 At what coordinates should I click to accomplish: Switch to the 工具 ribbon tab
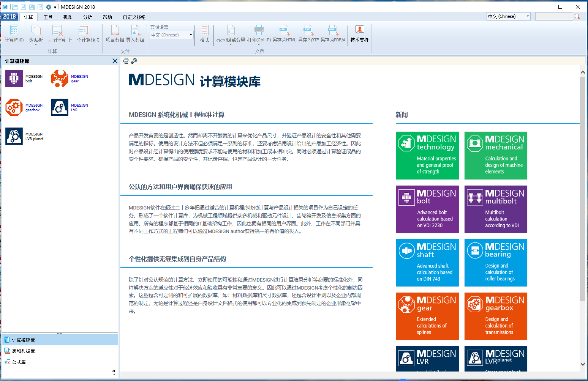pyautogui.click(x=48, y=17)
